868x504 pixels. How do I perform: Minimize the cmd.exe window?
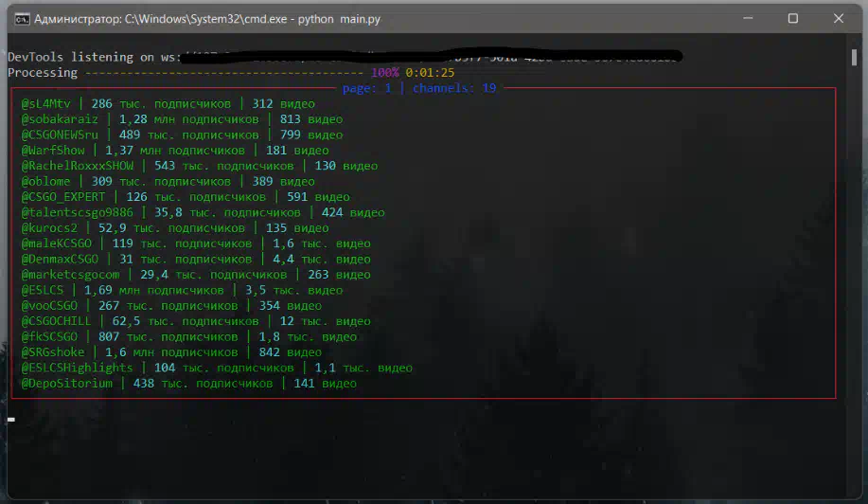point(748,18)
